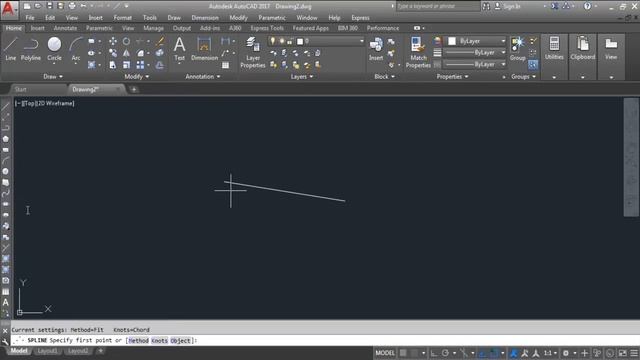
Task: Choose the Object option in command line
Action: tap(180, 340)
